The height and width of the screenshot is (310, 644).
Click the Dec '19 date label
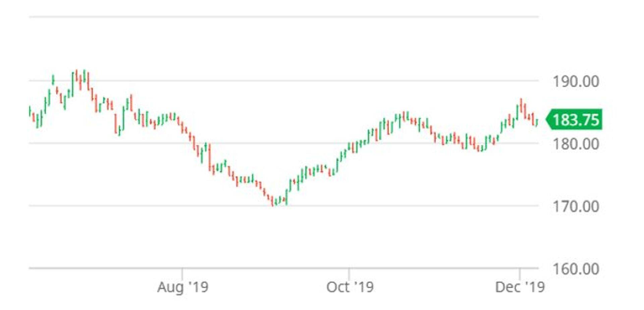tap(520, 287)
